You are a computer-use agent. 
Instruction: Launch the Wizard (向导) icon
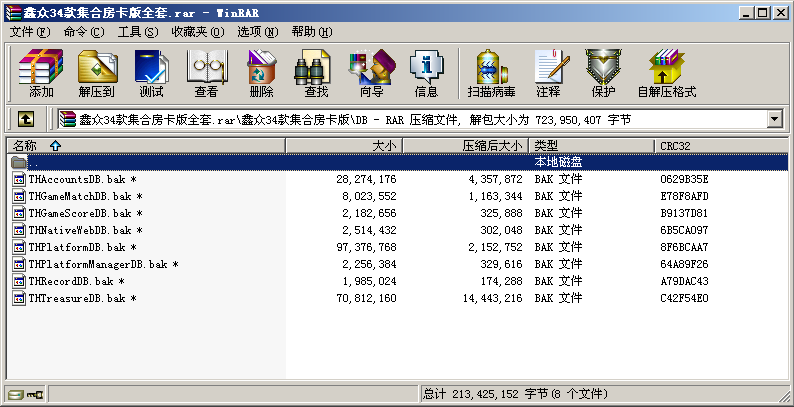pyautogui.click(x=371, y=74)
